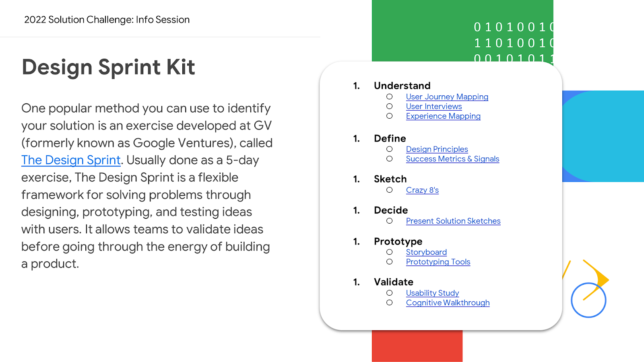The height and width of the screenshot is (362, 644).
Task: Open the User Journey Mapping link
Action: (x=447, y=97)
